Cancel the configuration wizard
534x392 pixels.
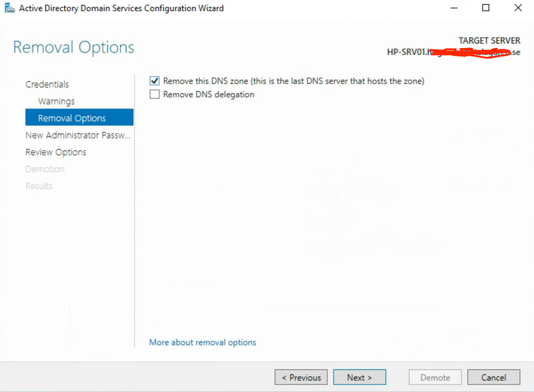click(494, 378)
